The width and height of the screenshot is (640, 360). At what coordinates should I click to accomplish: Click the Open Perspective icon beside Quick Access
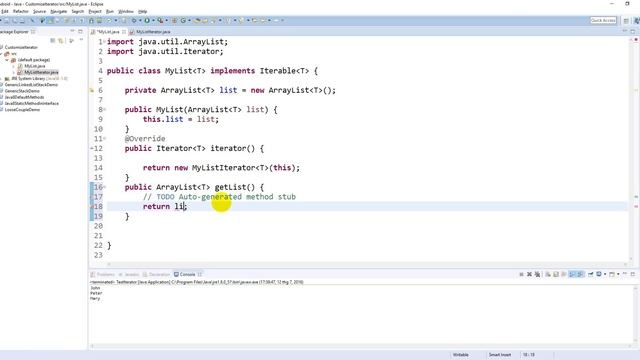click(x=626, y=20)
